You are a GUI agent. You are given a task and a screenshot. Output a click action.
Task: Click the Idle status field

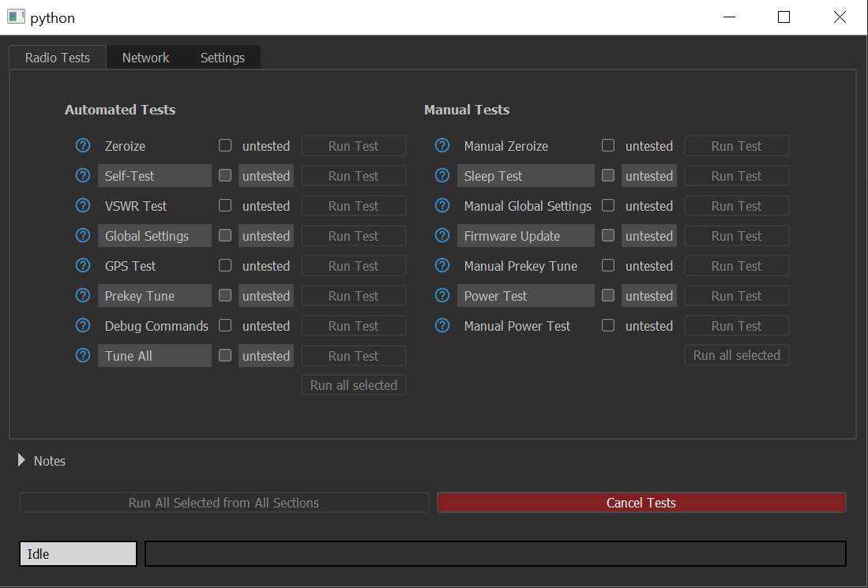[x=78, y=554]
